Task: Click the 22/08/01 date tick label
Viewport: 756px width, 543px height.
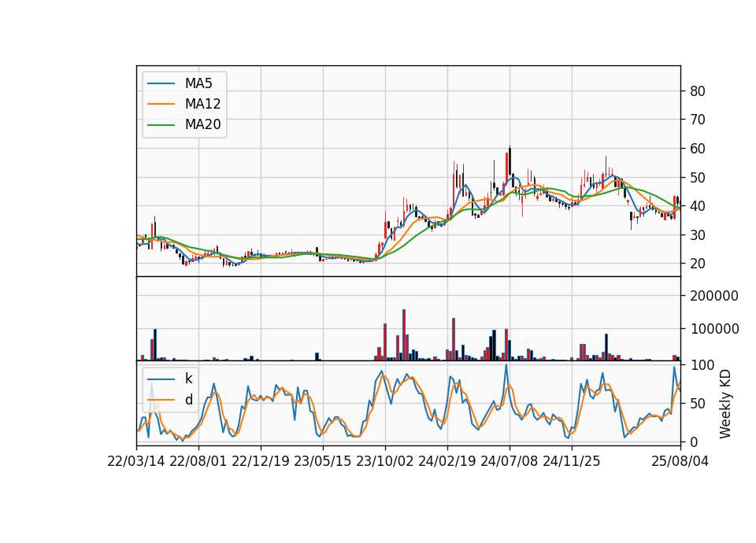Action: (x=198, y=461)
